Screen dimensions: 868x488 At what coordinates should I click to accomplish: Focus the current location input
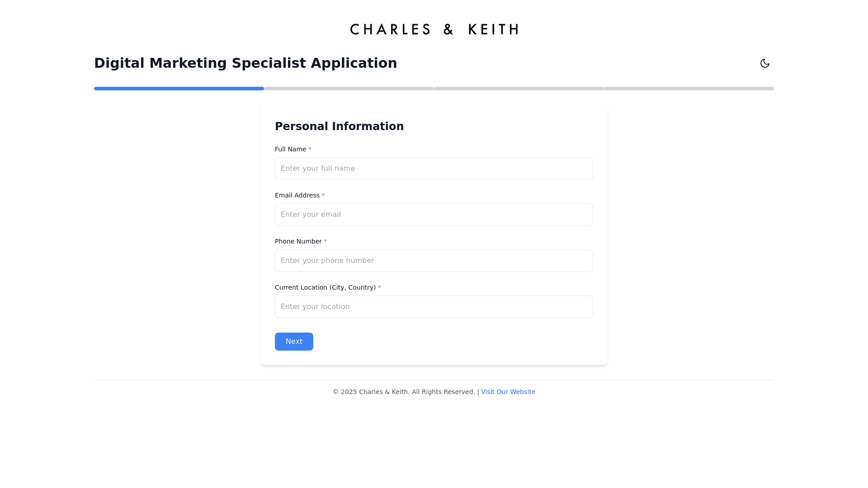[434, 307]
